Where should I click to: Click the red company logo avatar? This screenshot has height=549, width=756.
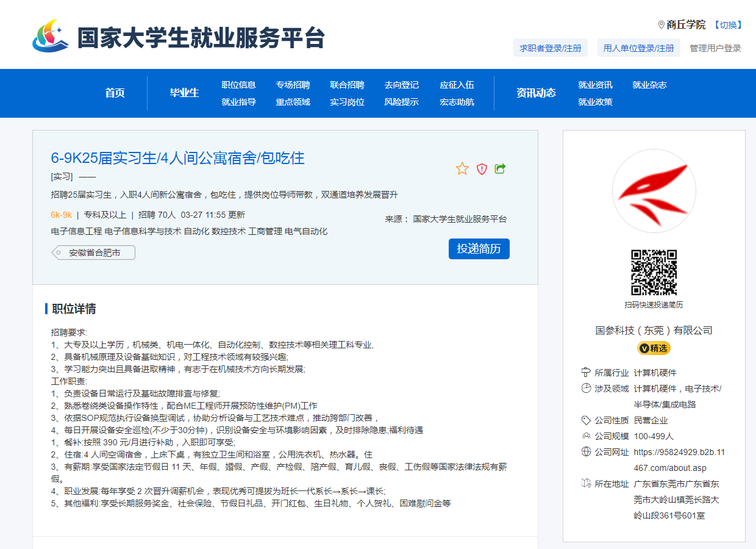(x=654, y=191)
